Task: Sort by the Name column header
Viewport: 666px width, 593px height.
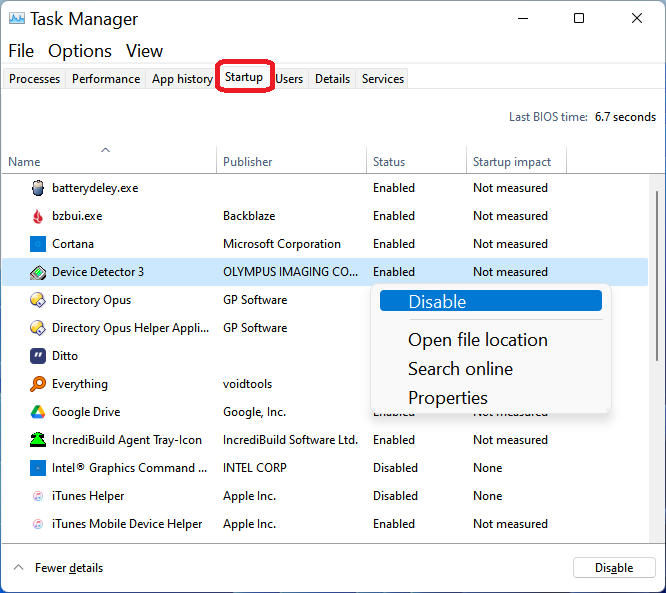Action: tap(109, 161)
